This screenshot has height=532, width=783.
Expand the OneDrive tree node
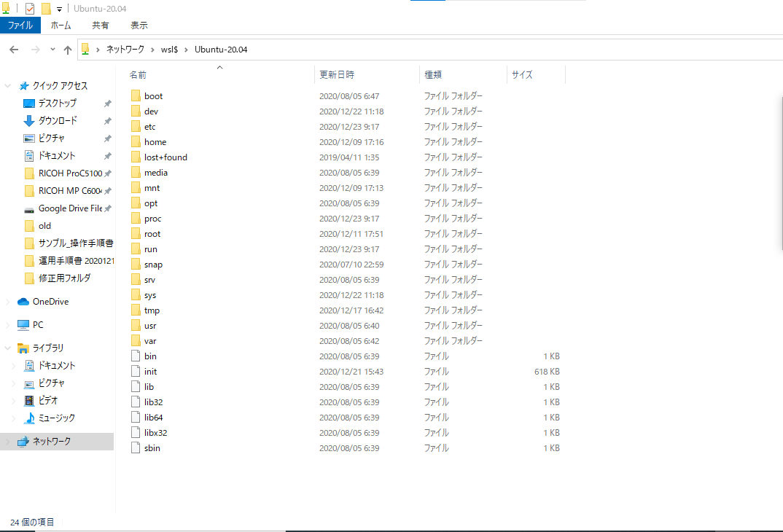coord(7,302)
